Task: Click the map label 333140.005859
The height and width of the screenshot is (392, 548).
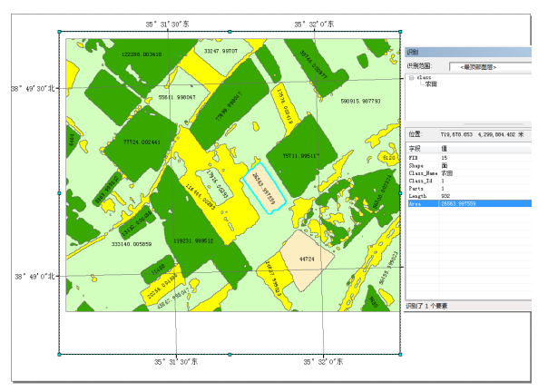Action: [132, 244]
